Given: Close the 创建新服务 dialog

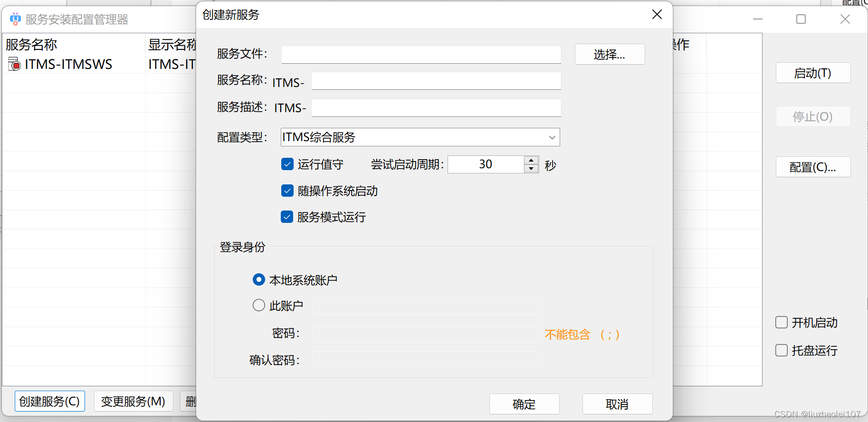Looking at the screenshot, I should click(x=657, y=15).
